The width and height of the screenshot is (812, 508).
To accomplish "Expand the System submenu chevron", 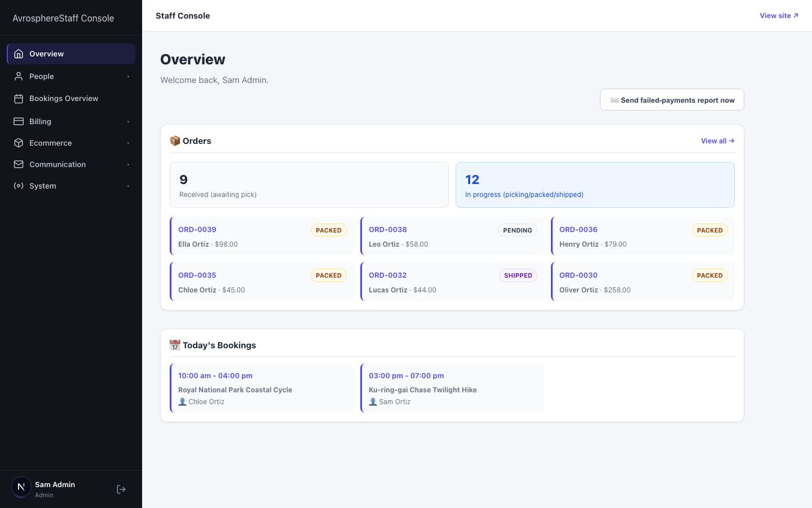I will point(128,186).
